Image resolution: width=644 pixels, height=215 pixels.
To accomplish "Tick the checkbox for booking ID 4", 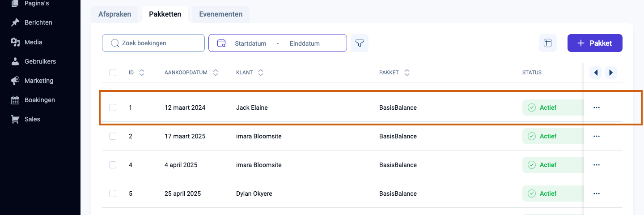I will (113, 165).
